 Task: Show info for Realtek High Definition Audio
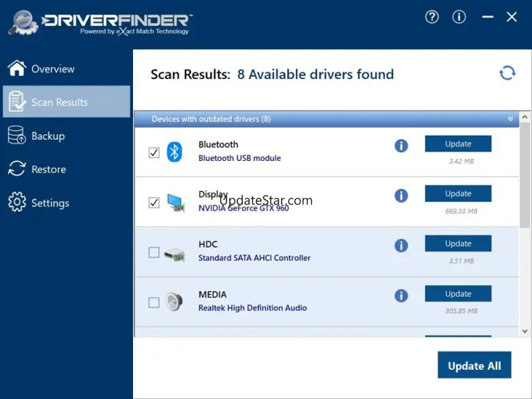pyautogui.click(x=401, y=295)
